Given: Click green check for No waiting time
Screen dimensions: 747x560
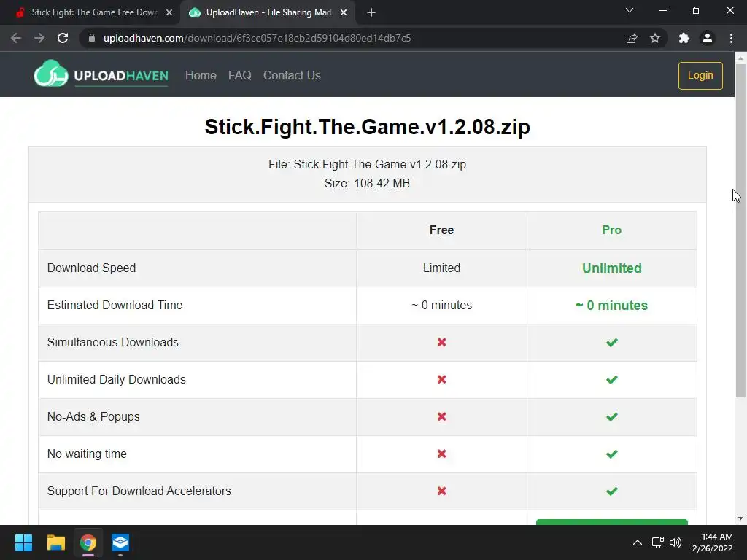Looking at the screenshot, I should 612,454.
